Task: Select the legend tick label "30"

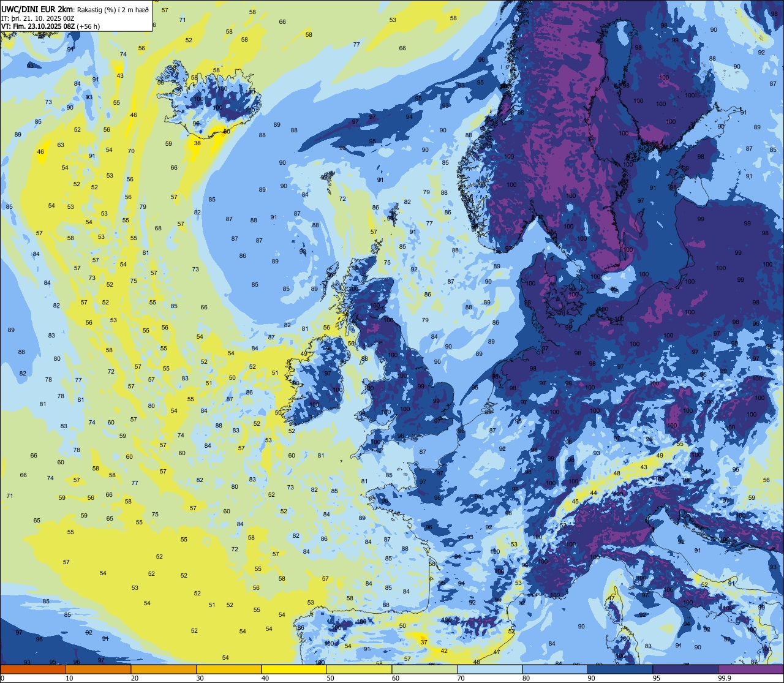Action: tap(200, 678)
